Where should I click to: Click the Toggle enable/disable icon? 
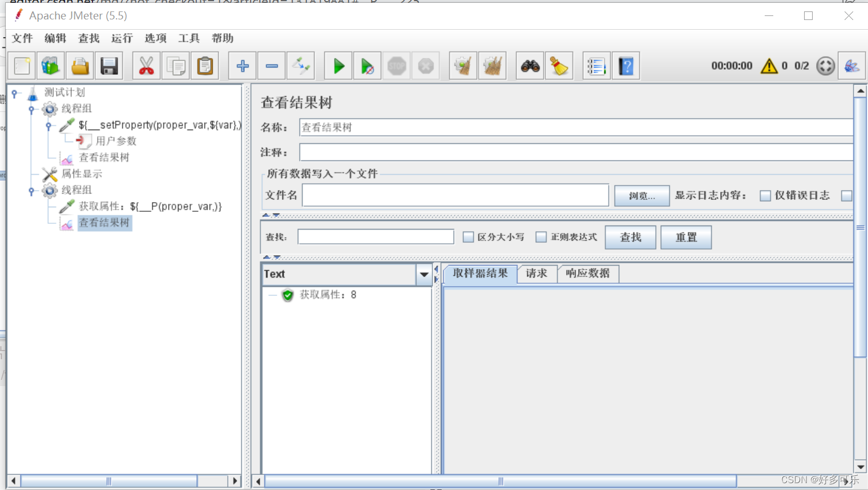pos(301,66)
